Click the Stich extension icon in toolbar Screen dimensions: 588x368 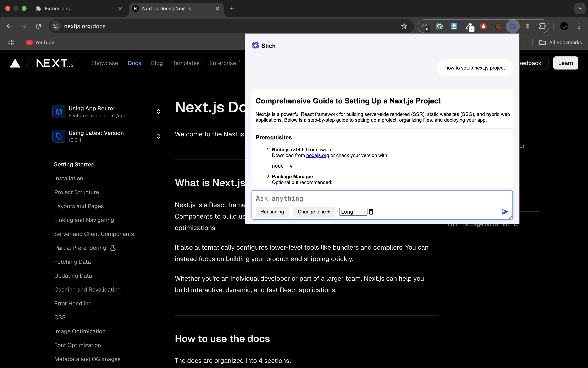coord(513,26)
